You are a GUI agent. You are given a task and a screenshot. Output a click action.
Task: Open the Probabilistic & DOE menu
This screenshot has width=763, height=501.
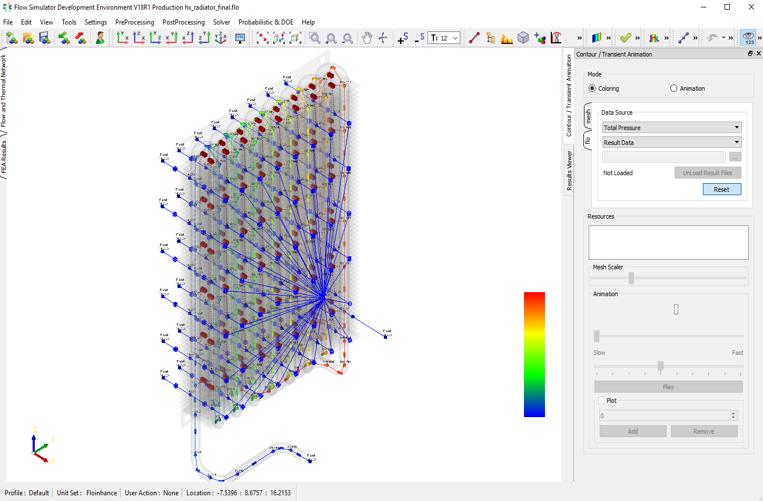(x=266, y=22)
